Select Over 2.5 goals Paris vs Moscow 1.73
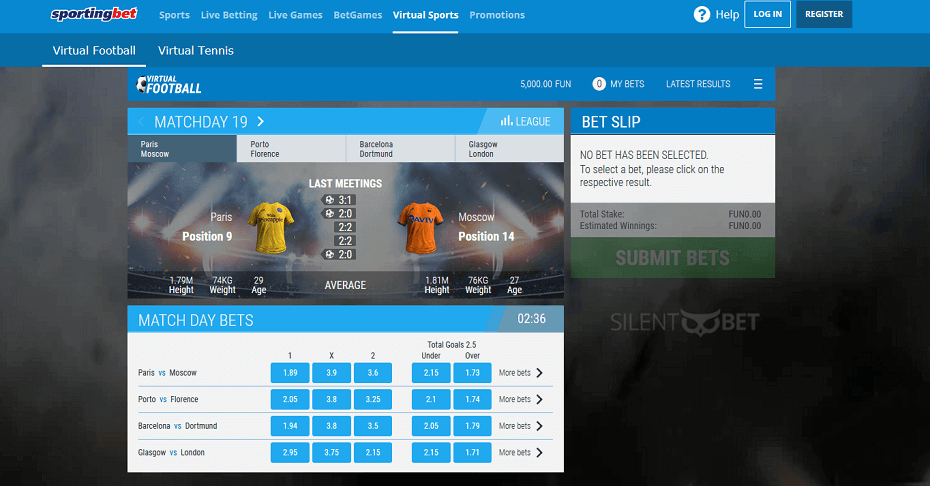 click(473, 373)
